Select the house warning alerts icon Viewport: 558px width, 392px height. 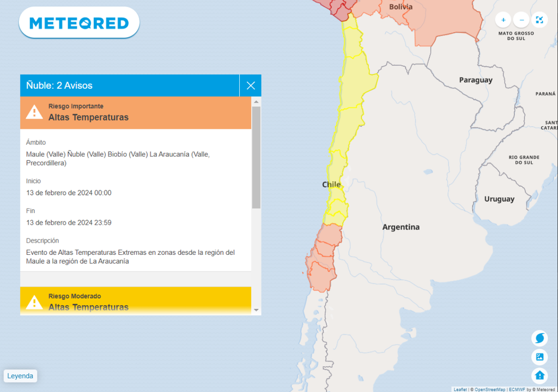coord(539,376)
